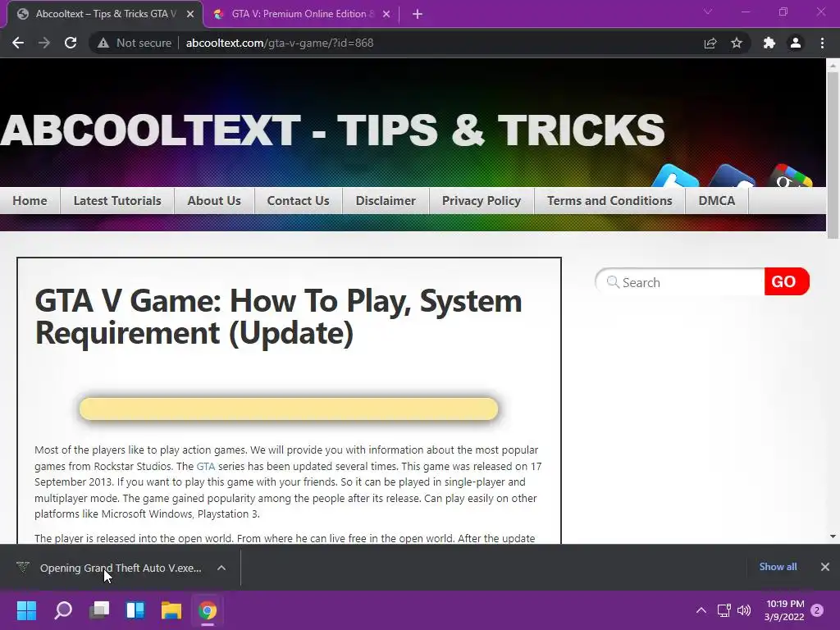This screenshot has width=840, height=630.
Task: Click the Twitter social icon in header
Action: (676, 177)
